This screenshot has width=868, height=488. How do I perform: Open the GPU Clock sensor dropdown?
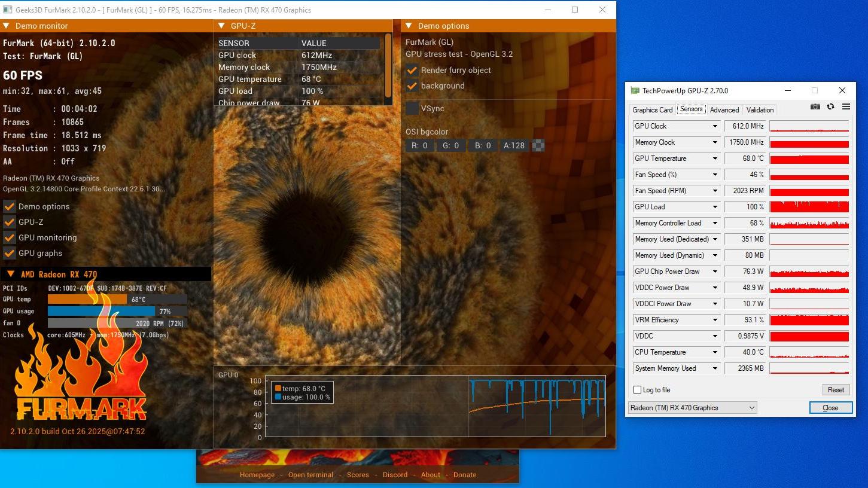click(715, 126)
